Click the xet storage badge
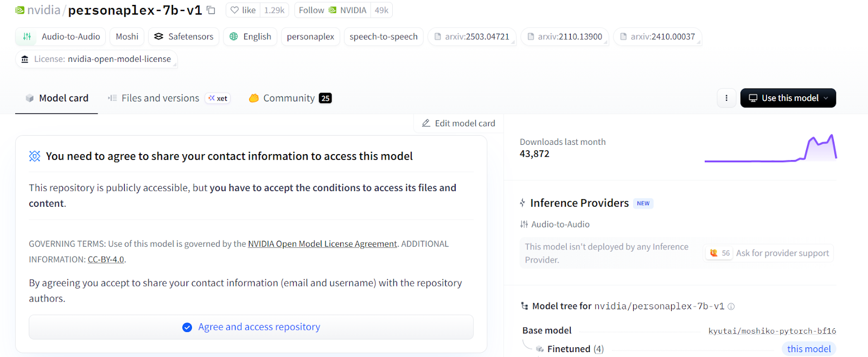This screenshot has height=357, width=868. [x=218, y=98]
